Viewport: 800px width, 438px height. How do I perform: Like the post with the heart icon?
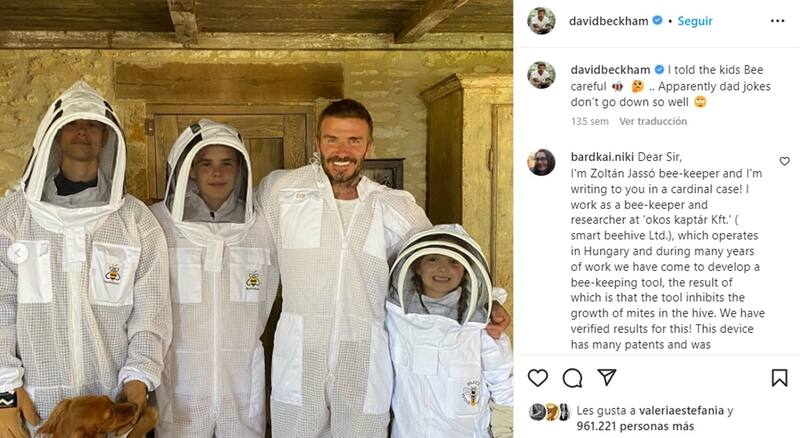click(538, 378)
